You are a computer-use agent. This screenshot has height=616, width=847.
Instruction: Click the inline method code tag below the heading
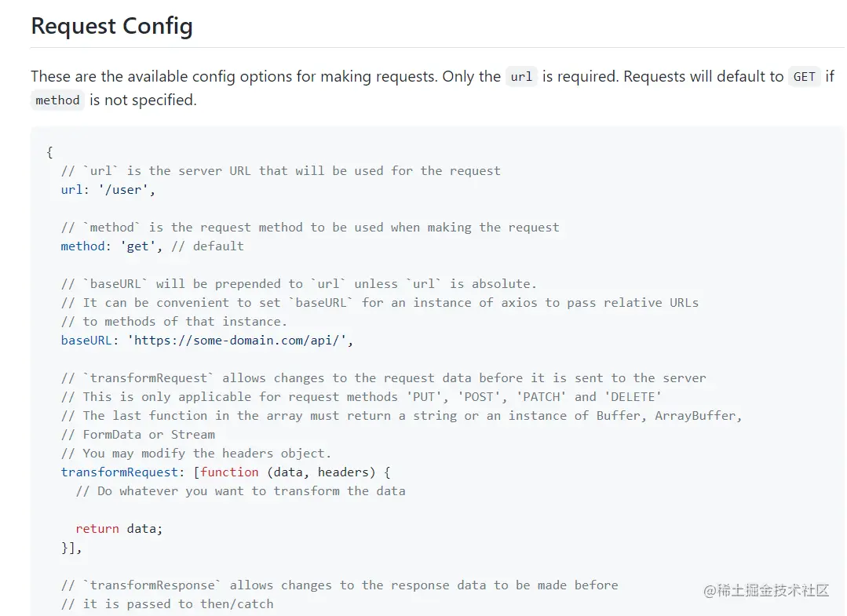click(57, 100)
